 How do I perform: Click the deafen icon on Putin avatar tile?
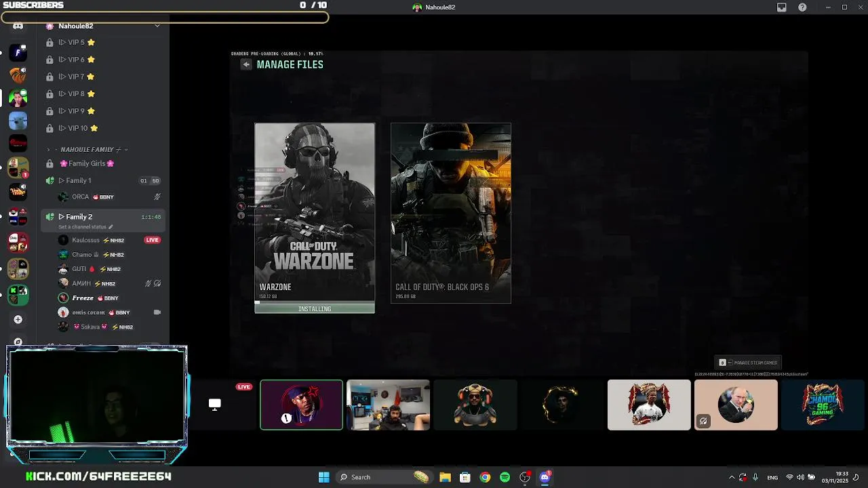click(x=703, y=421)
